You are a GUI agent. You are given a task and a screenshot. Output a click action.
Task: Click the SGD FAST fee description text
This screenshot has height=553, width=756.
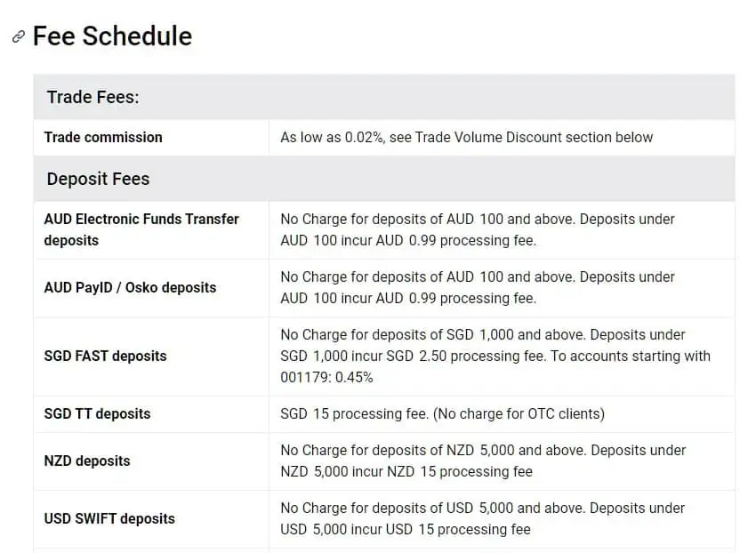(495, 356)
